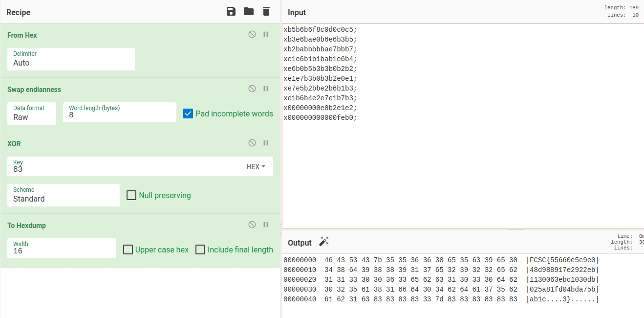Save the current recipe
The width and height of the screenshot is (644, 318).
(231, 11)
